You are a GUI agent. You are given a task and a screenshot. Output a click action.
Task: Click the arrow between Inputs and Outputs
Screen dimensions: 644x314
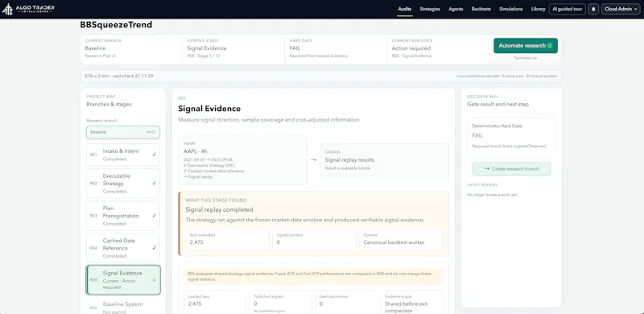point(313,160)
